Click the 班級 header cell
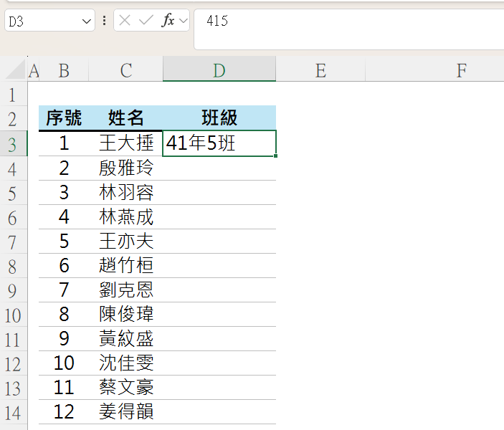This screenshot has height=430, width=504. (219, 118)
